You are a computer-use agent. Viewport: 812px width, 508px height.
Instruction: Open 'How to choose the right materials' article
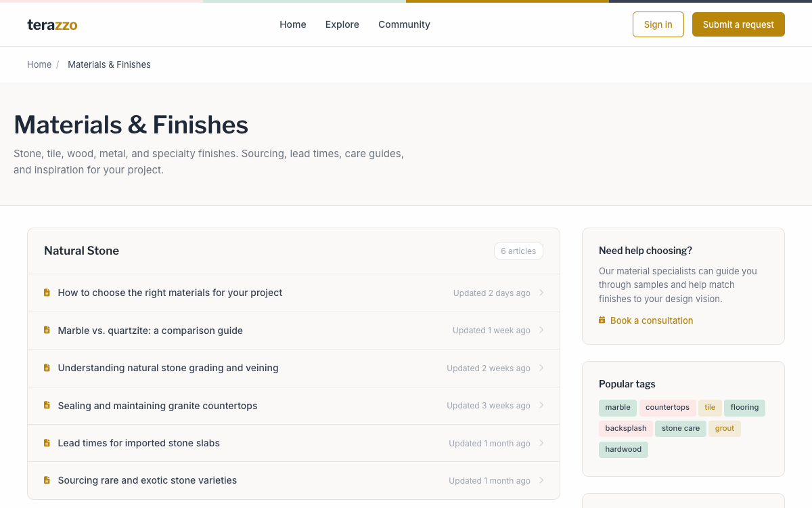tap(294, 293)
